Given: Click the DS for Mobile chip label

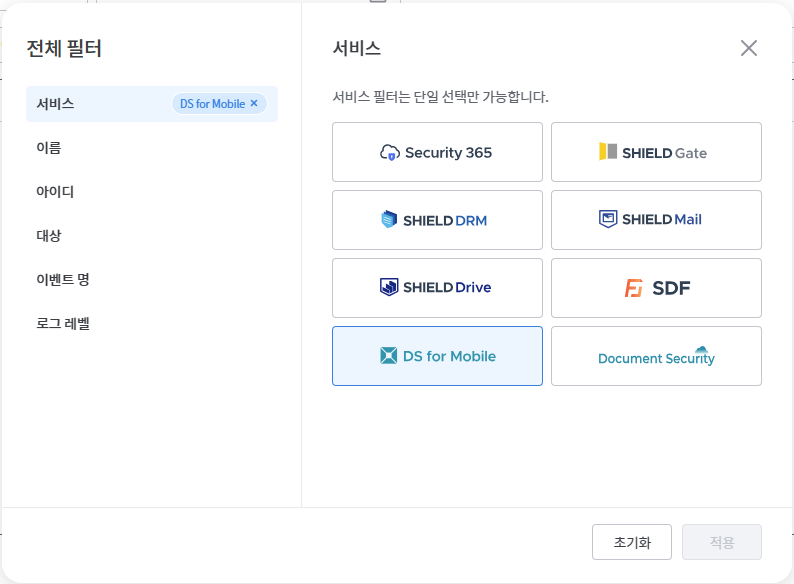Looking at the screenshot, I should point(212,104).
